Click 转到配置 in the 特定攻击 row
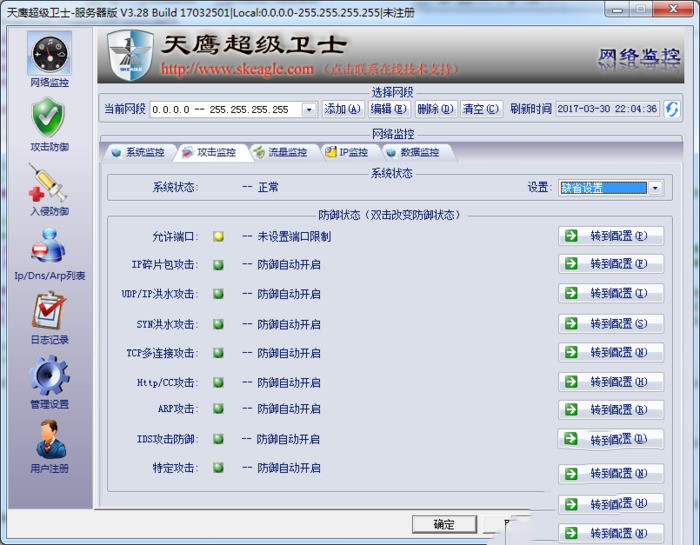The image size is (700, 545). pos(611,473)
